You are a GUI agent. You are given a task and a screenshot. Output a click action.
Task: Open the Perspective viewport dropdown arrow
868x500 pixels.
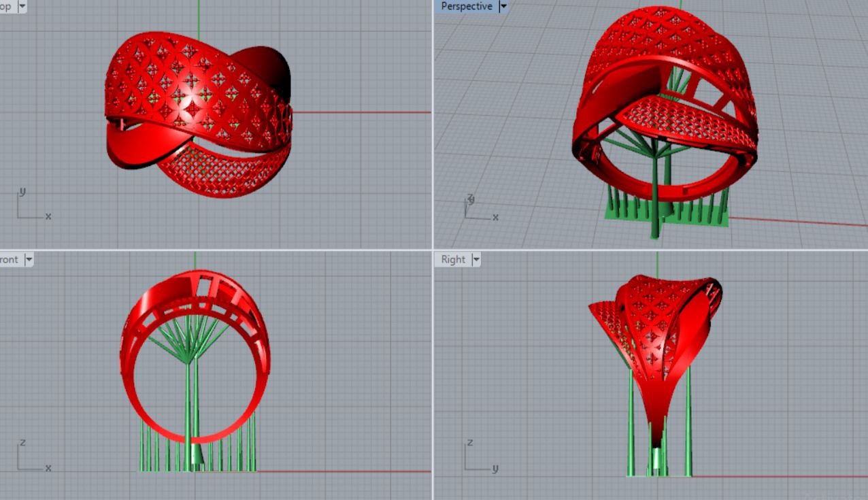coord(503,6)
